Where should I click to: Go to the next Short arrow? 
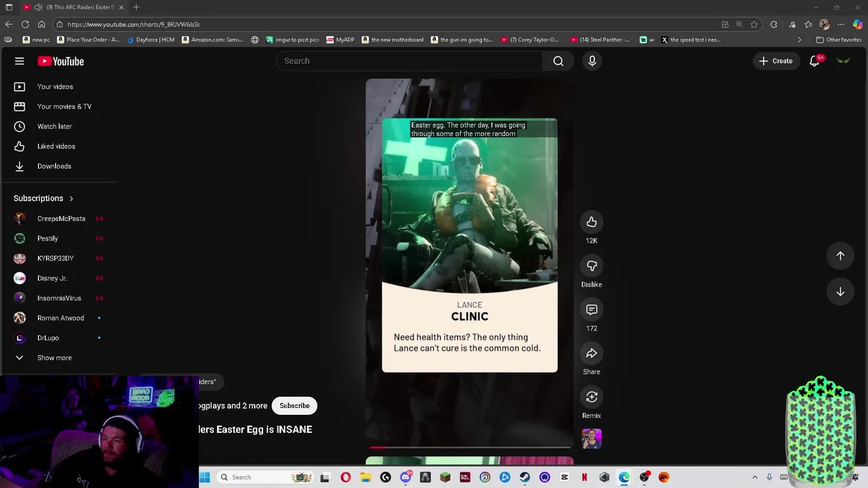click(x=840, y=291)
